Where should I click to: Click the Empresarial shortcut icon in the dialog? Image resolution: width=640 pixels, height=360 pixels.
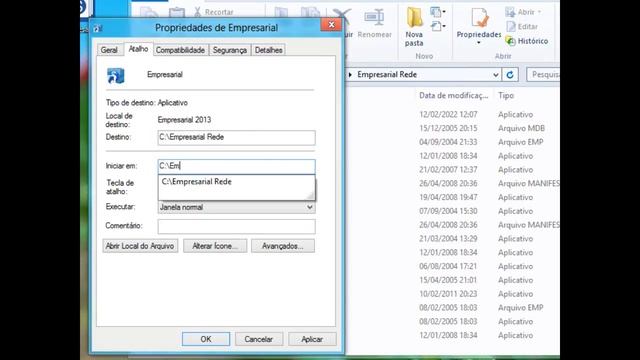[x=116, y=76]
